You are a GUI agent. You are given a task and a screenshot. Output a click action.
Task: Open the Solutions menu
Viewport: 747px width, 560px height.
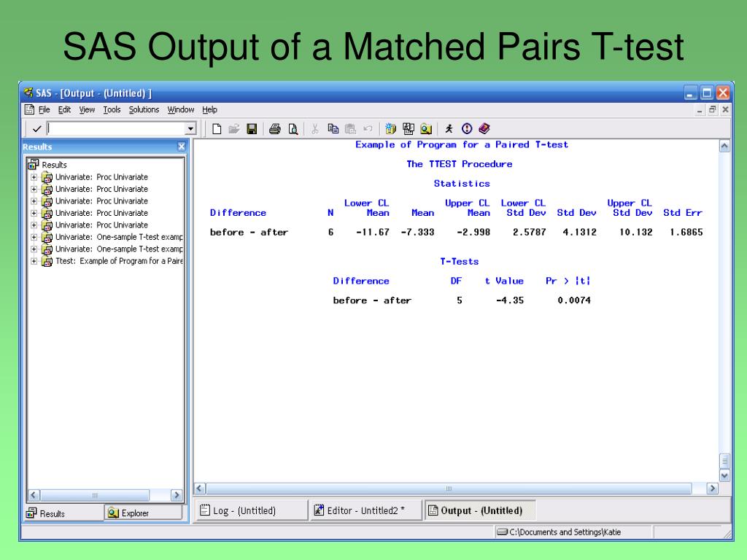click(144, 109)
